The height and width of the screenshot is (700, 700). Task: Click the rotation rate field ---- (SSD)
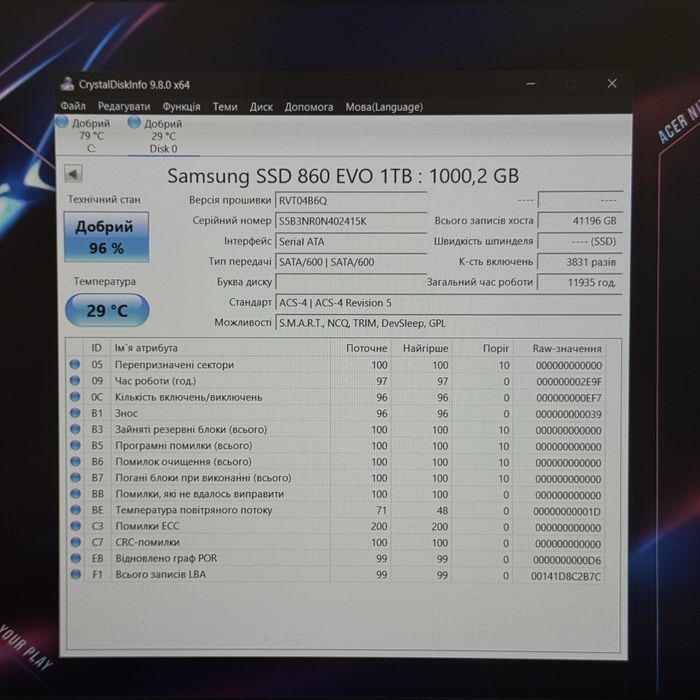point(580,242)
